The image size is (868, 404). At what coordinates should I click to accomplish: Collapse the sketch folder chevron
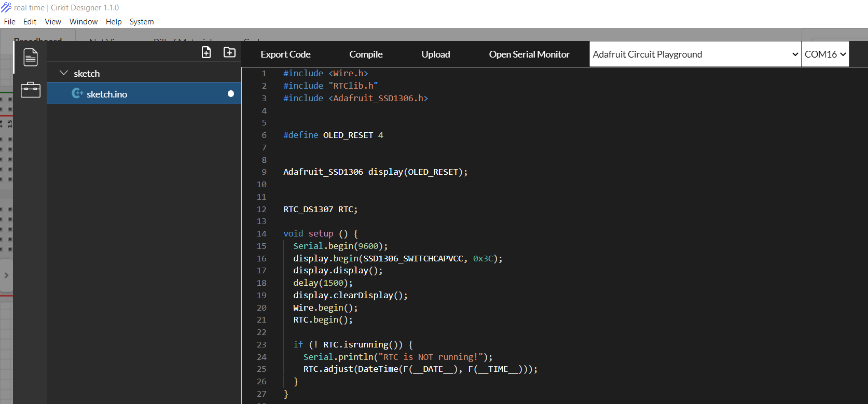64,73
